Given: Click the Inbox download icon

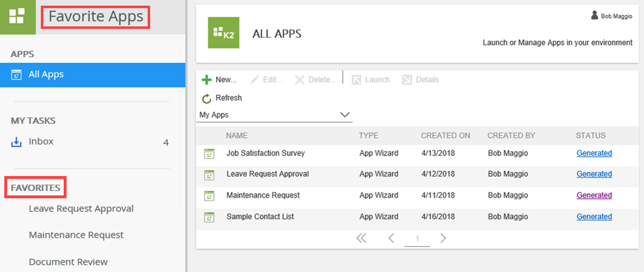Looking at the screenshot, I should (16, 142).
